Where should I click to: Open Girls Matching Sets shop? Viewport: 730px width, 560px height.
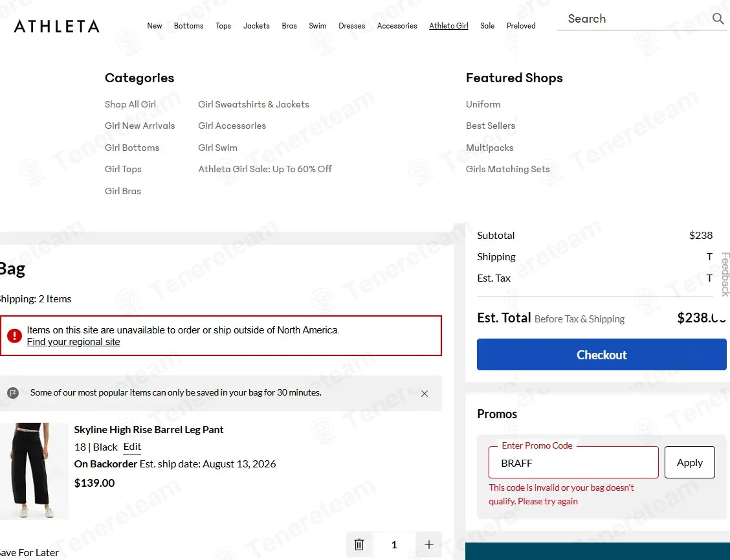click(507, 169)
